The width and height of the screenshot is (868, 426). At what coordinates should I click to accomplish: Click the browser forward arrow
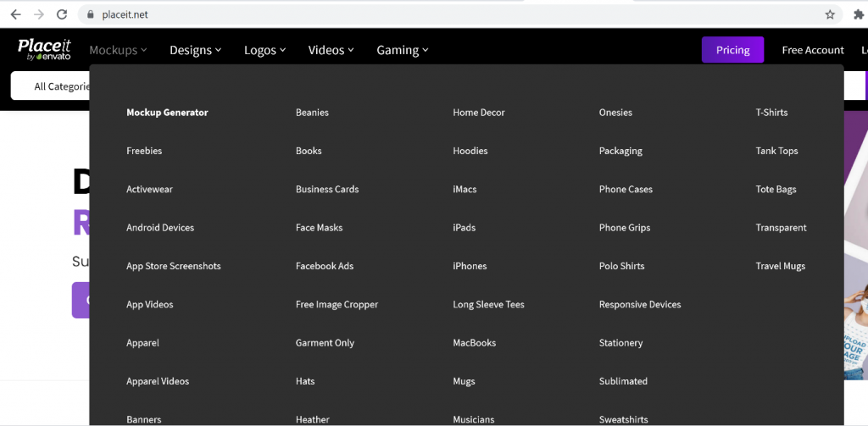tap(39, 15)
